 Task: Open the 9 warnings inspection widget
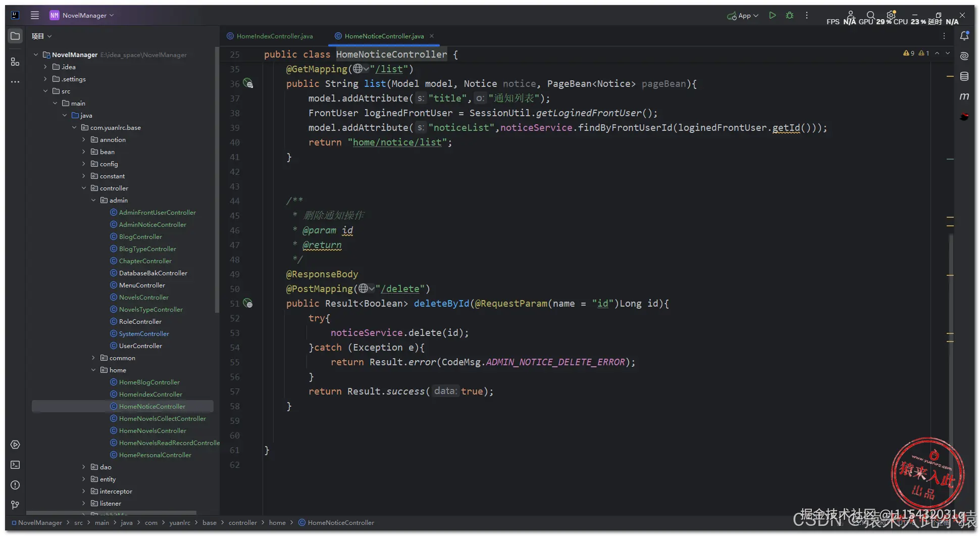click(909, 53)
